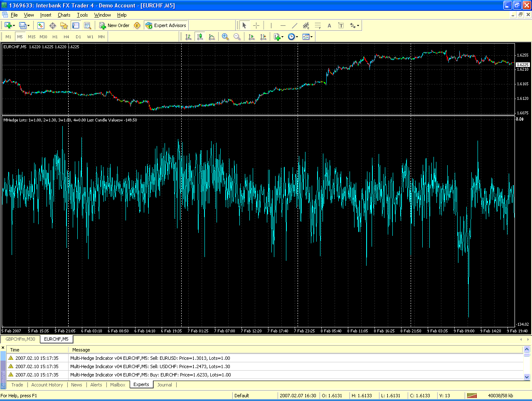Open the New Order window
Image resolution: width=532 pixels, height=401 pixels.
tap(114, 25)
